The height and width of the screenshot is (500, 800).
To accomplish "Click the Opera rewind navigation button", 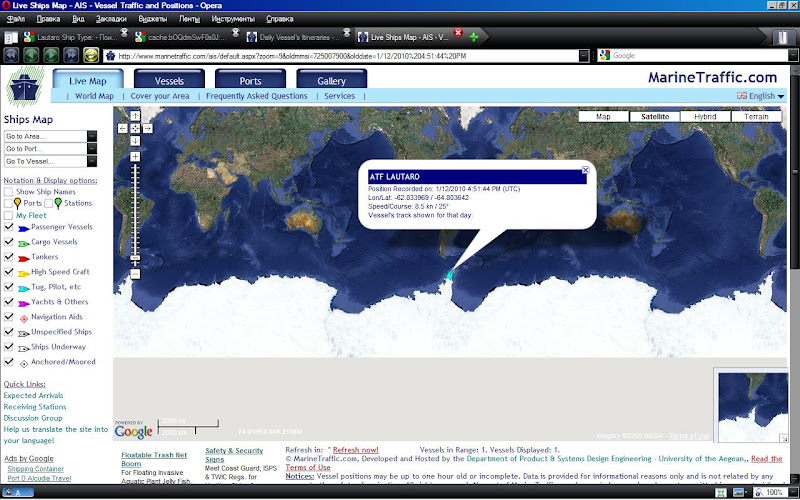I will click(x=11, y=55).
